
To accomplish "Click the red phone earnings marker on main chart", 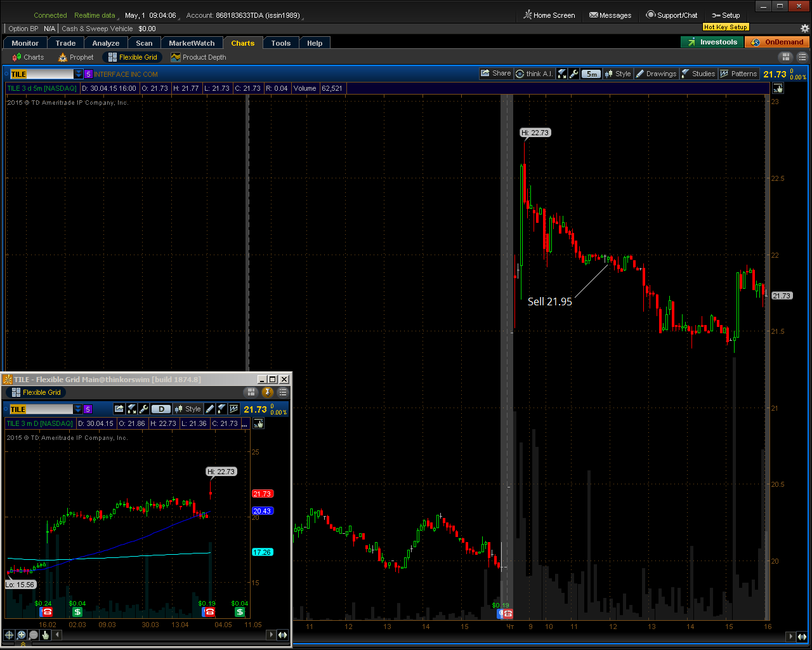I will click(507, 614).
